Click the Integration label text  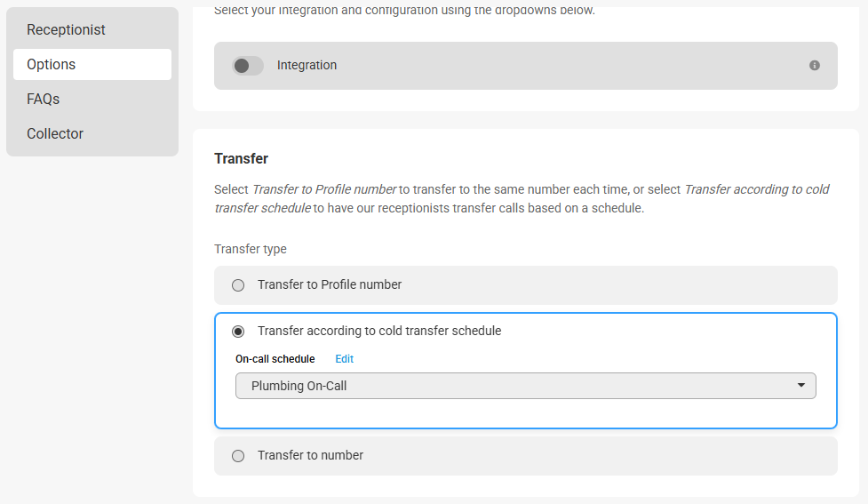click(307, 66)
